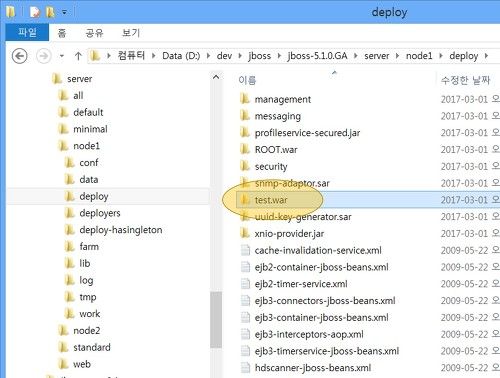Sort by 이름 column header

click(247, 80)
